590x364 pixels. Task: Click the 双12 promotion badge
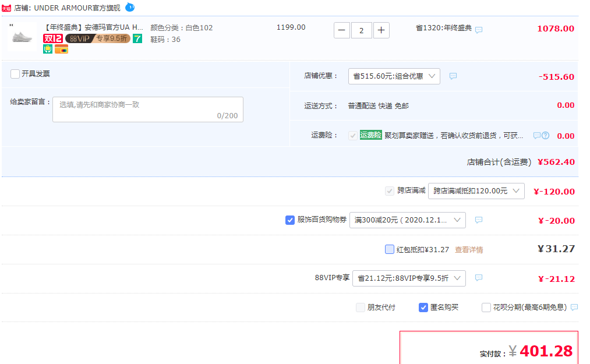coord(52,38)
